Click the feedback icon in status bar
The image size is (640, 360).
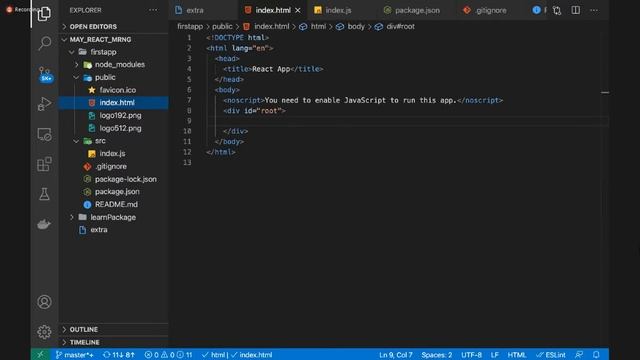pyautogui.click(x=579, y=355)
